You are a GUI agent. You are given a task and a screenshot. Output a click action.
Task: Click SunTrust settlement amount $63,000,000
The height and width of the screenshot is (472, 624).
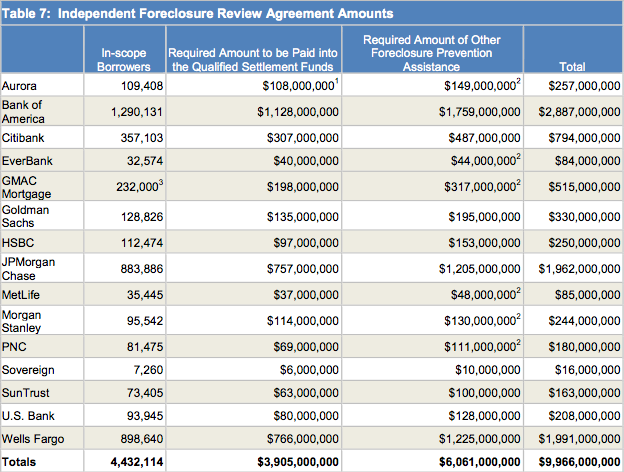(x=306, y=393)
